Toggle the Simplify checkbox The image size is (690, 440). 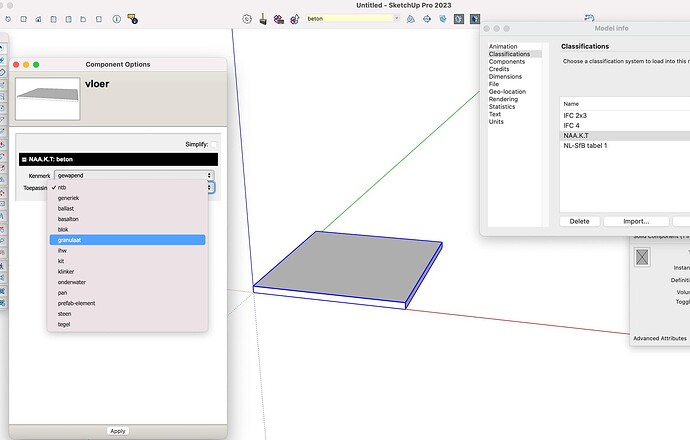click(x=214, y=144)
